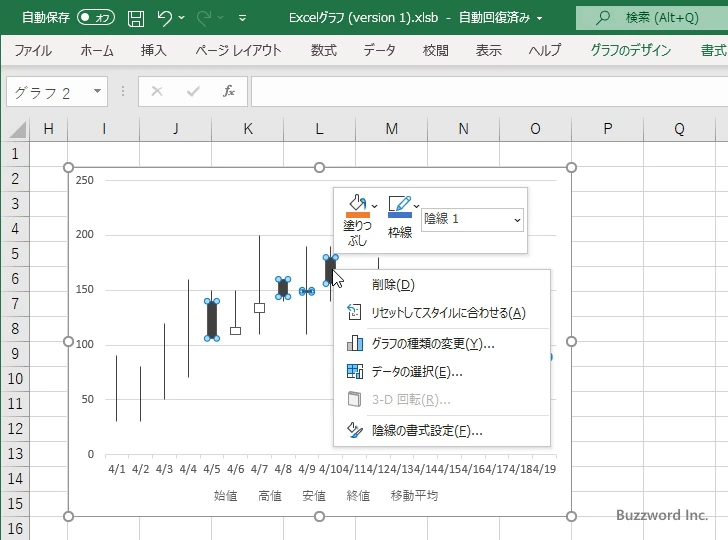Image resolution: width=728 pixels, height=540 pixels.
Task: Open the 陰線 1 chart element combo box
Action: tap(472, 220)
